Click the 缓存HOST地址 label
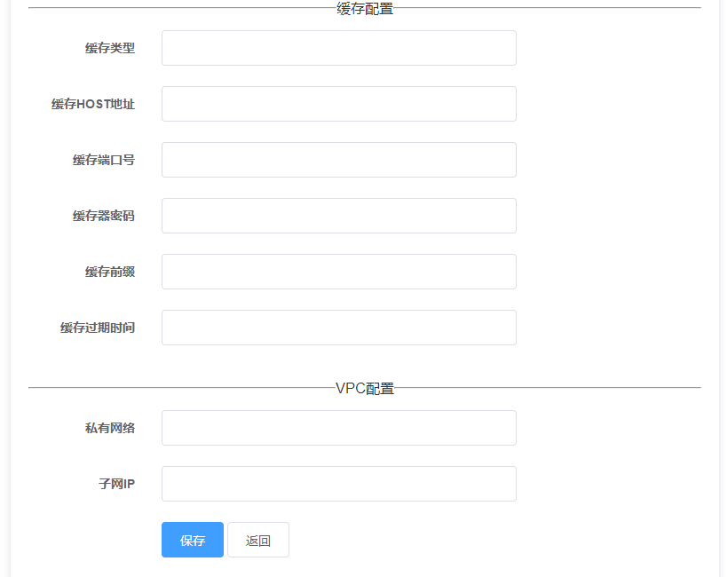This screenshot has width=728, height=577. pos(93,104)
